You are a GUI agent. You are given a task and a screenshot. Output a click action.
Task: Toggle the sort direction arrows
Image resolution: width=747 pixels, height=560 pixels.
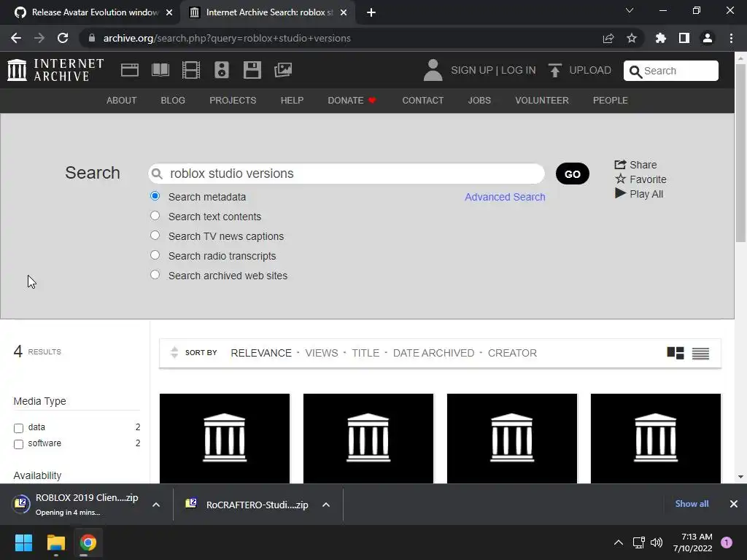pyautogui.click(x=174, y=352)
